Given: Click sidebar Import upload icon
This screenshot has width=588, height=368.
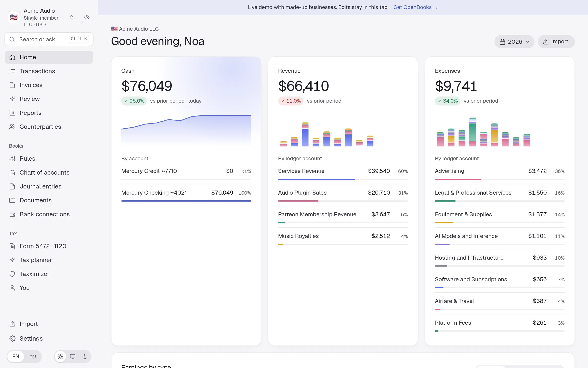Looking at the screenshot, I should click(x=12, y=323).
